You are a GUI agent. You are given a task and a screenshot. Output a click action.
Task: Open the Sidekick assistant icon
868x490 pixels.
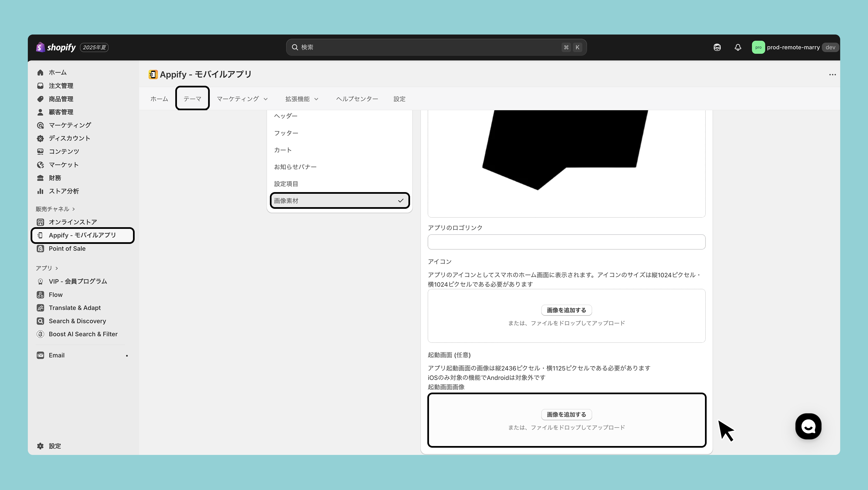717,47
